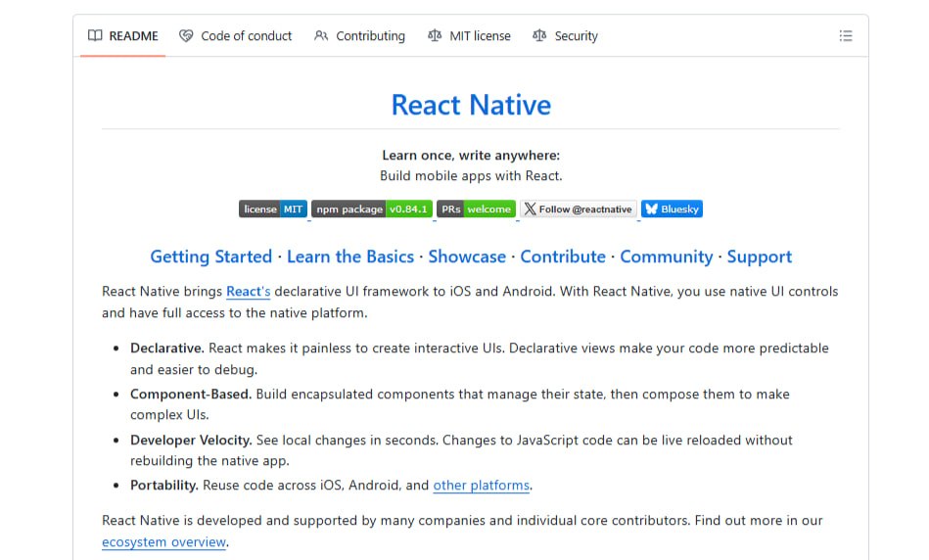Screen dimensions: 929x560
Task: Click the React Native heading link
Action: click(x=471, y=105)
